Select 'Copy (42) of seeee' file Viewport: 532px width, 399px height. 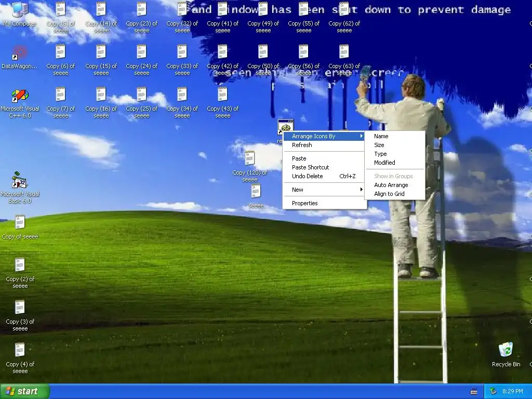(222, 60)
